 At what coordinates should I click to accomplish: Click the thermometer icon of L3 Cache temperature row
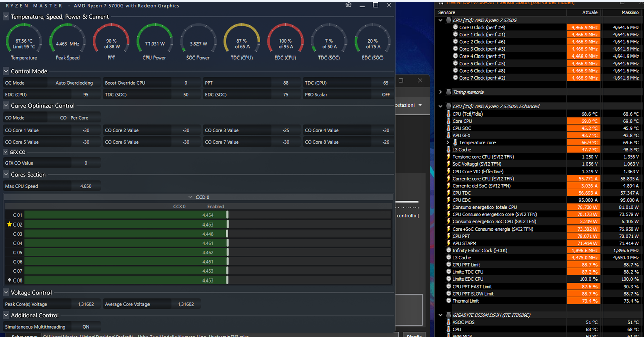(448, 150)
